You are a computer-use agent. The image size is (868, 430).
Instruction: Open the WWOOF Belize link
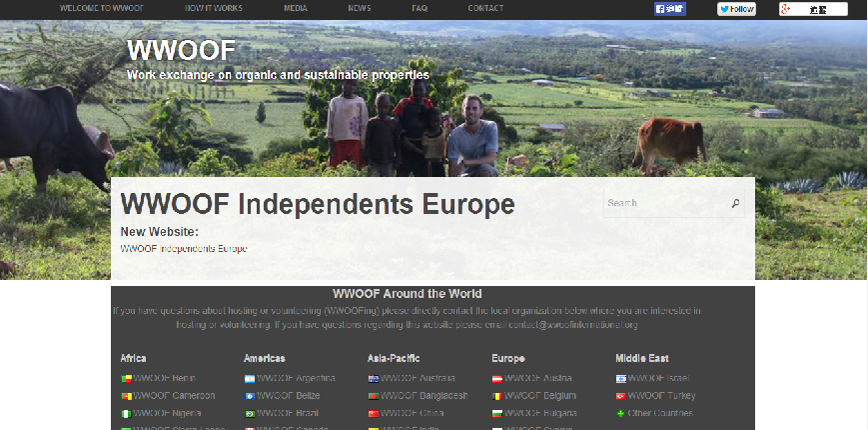coord(288,396)
